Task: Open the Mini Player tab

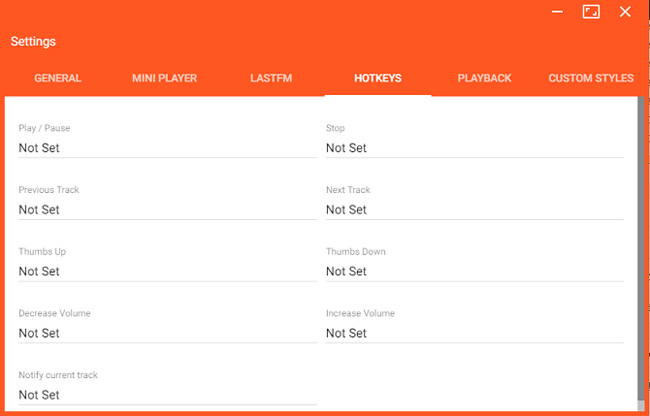Action: (x=164, y=78)
